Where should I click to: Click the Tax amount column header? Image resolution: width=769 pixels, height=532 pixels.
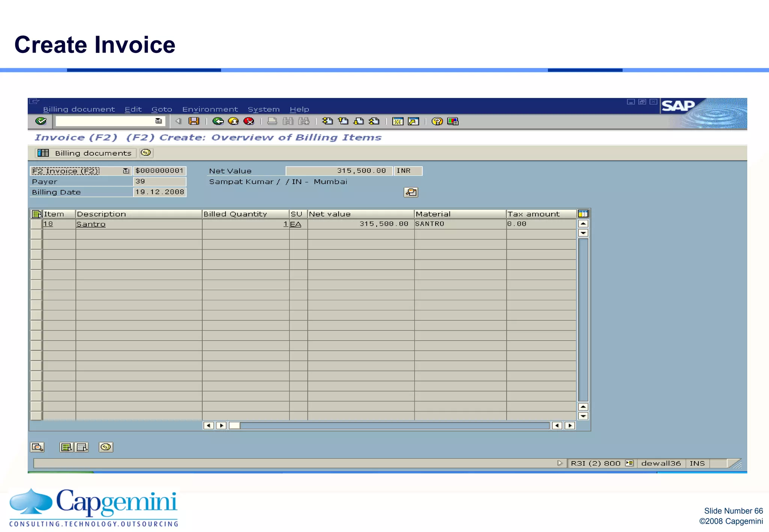click(541, 214)
